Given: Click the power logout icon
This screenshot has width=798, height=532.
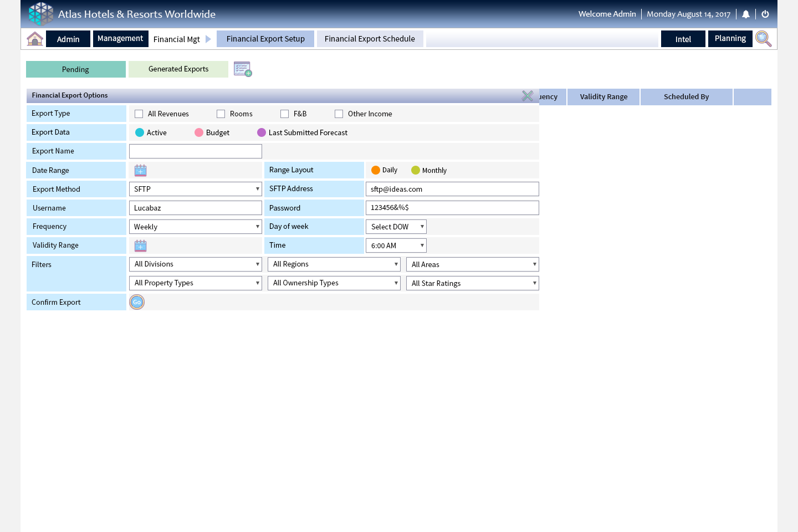Looking at the screenshot, I should [x=765, y=14].
